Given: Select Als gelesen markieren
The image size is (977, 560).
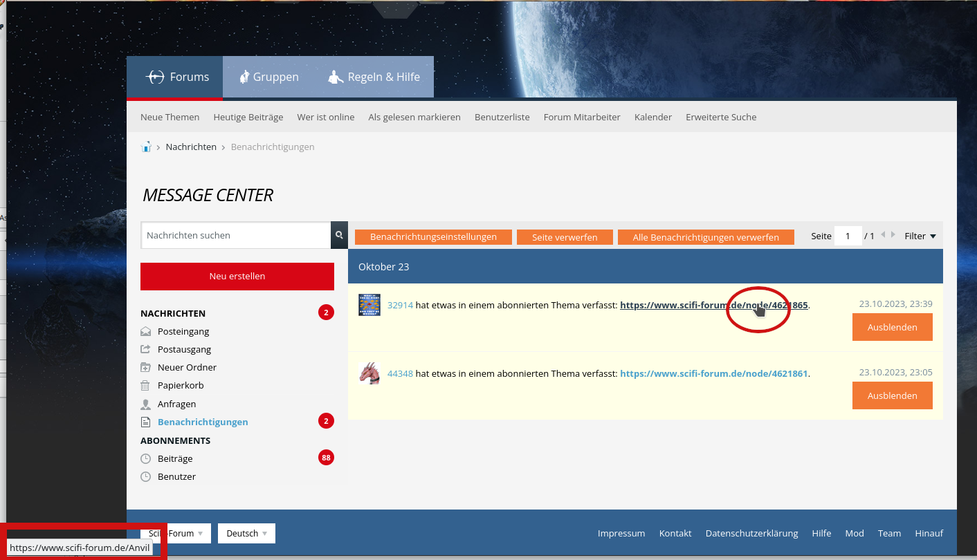Looking at the screenshot, I should [414, 117].
